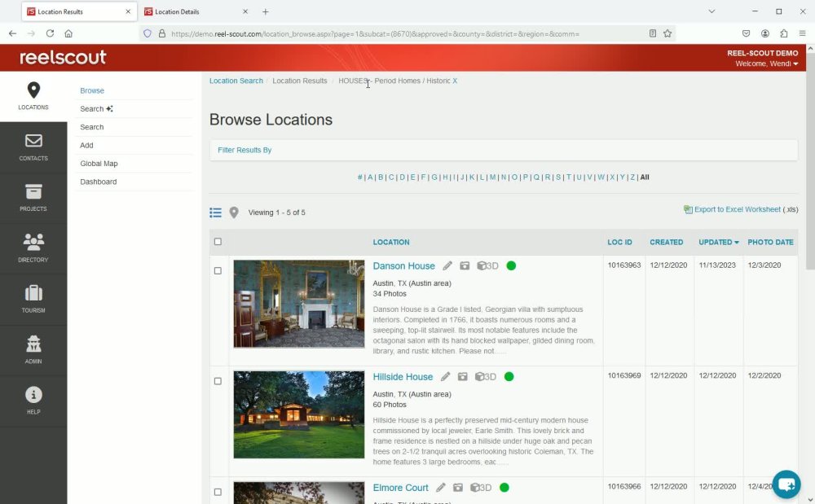Open the Hillside House link

403,377
